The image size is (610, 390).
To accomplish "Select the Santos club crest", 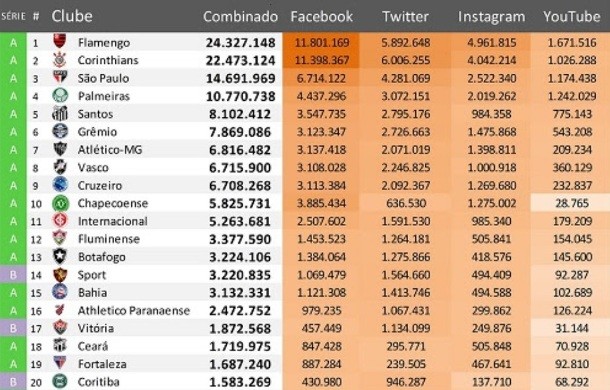I will click(x=60, y=113).
